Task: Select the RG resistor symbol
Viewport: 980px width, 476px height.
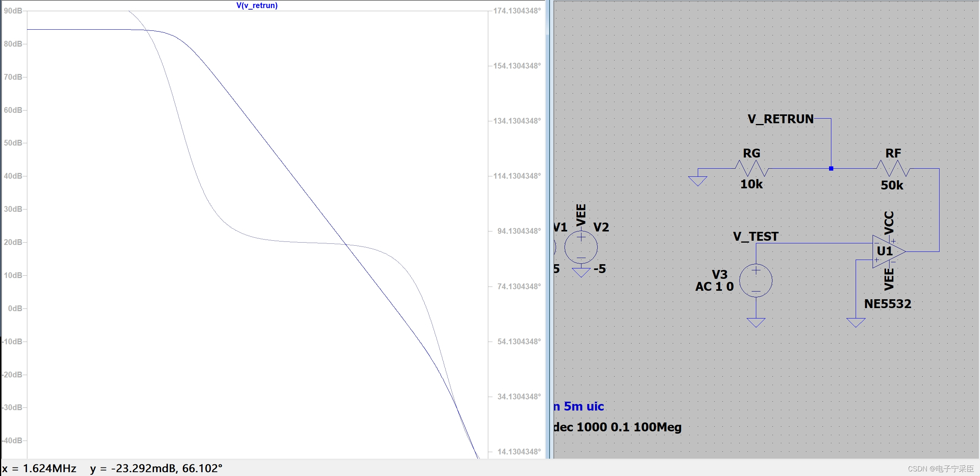Action: point(751,168)
